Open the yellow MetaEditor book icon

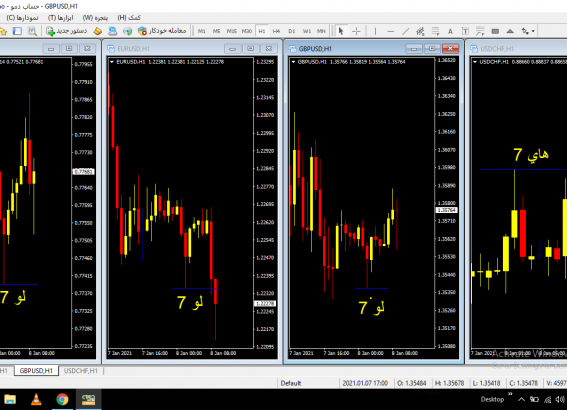point(98,31)
